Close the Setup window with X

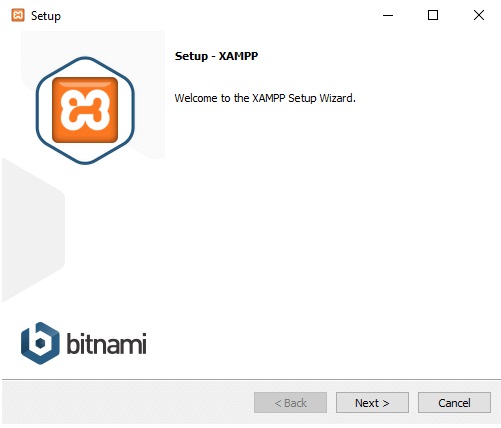coord(479,15)
